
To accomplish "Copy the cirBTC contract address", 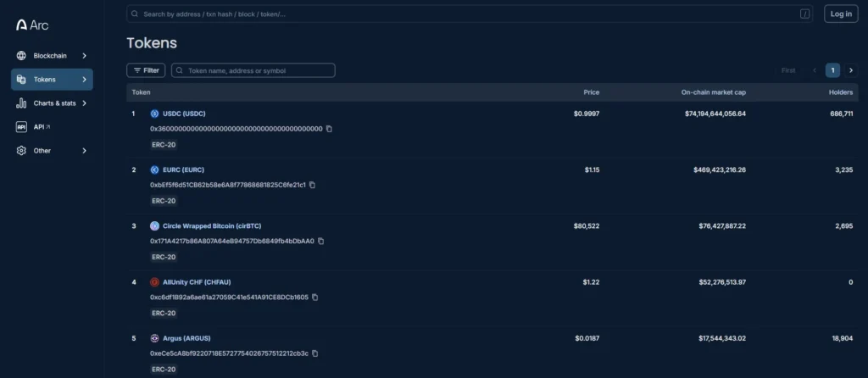I will [321, 242].
